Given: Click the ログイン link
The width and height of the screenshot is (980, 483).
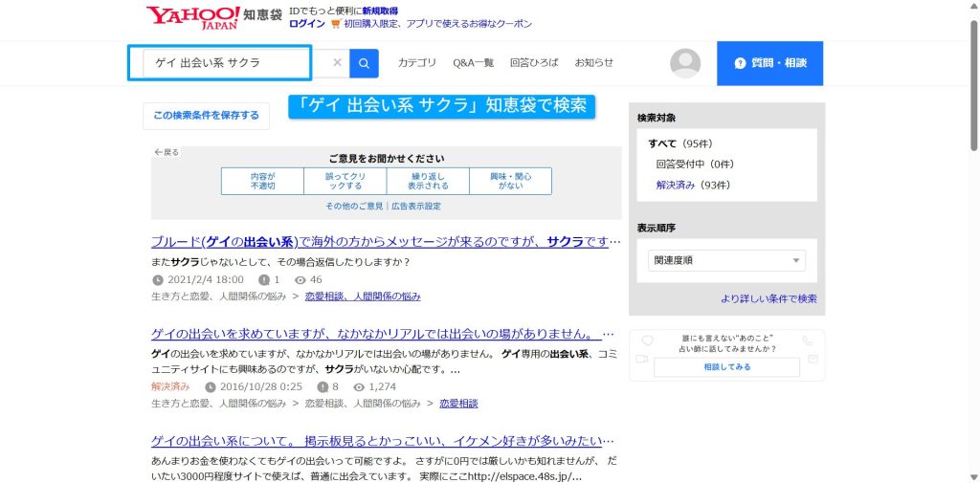Looking at the screenshot, I should [307, 24].
